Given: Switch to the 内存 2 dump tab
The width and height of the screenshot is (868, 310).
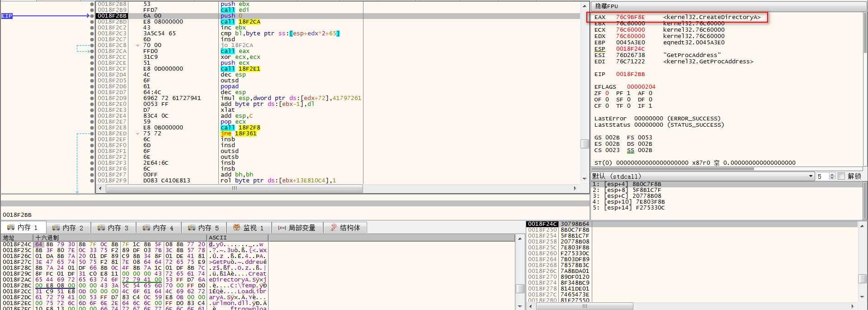Looking at the screenshot, I should [x=68, y=228].
